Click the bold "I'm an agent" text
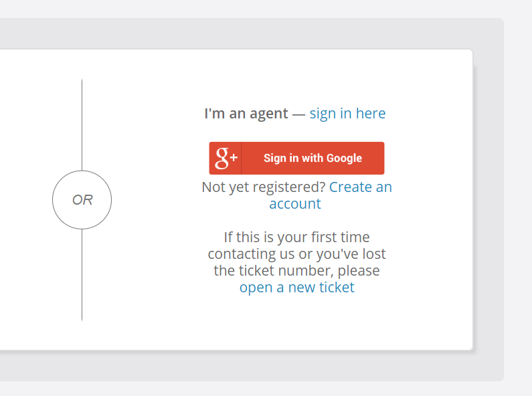The image size is (532, 396). [x=246, y=114]
